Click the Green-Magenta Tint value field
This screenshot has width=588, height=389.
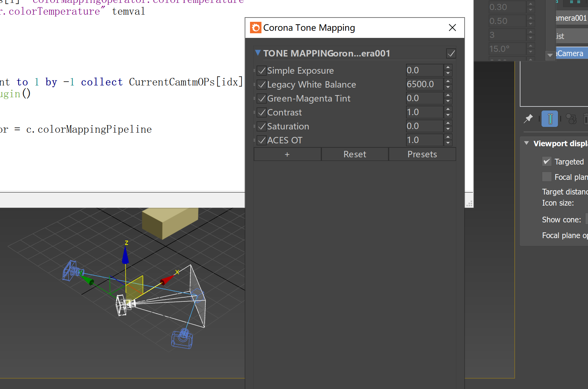[x=425, y=98]
